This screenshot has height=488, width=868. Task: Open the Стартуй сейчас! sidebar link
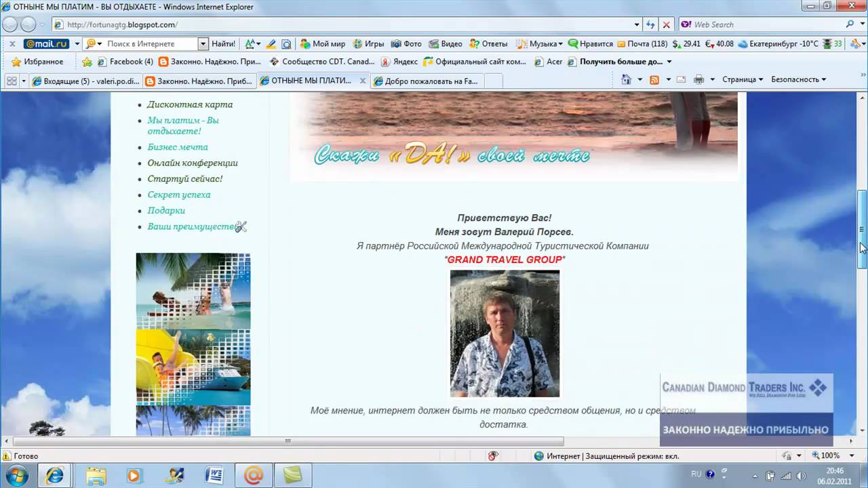[x=184, y=179]
